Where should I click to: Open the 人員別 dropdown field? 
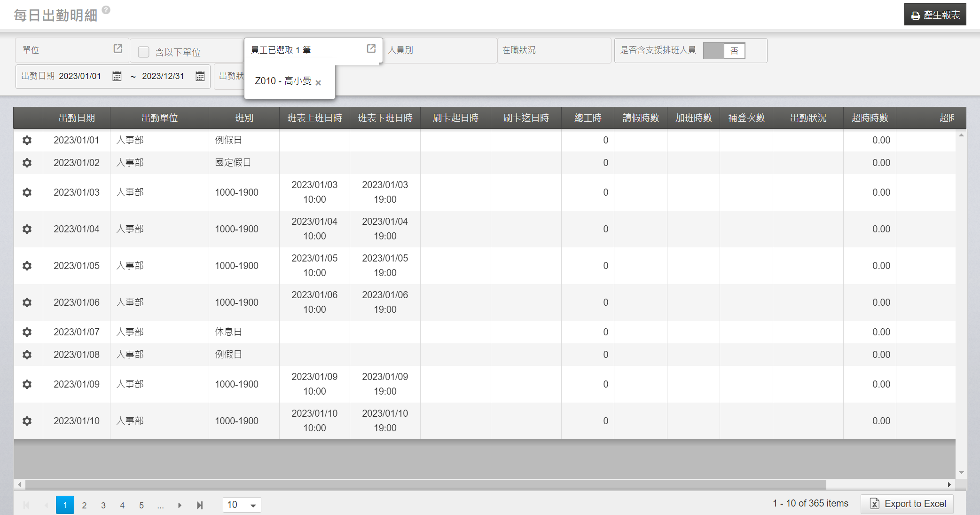click(440, 50)
